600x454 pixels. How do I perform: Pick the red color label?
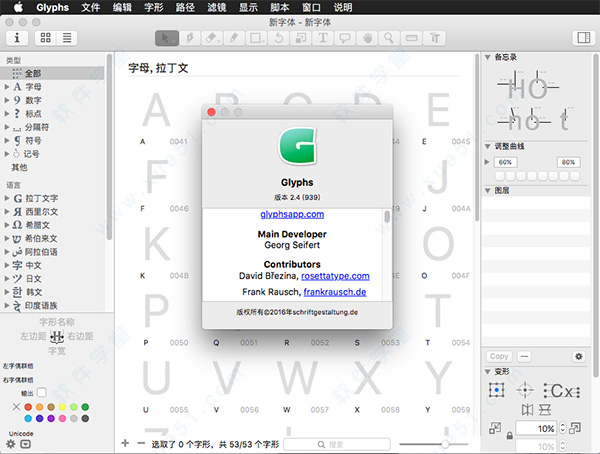[28, 407]
